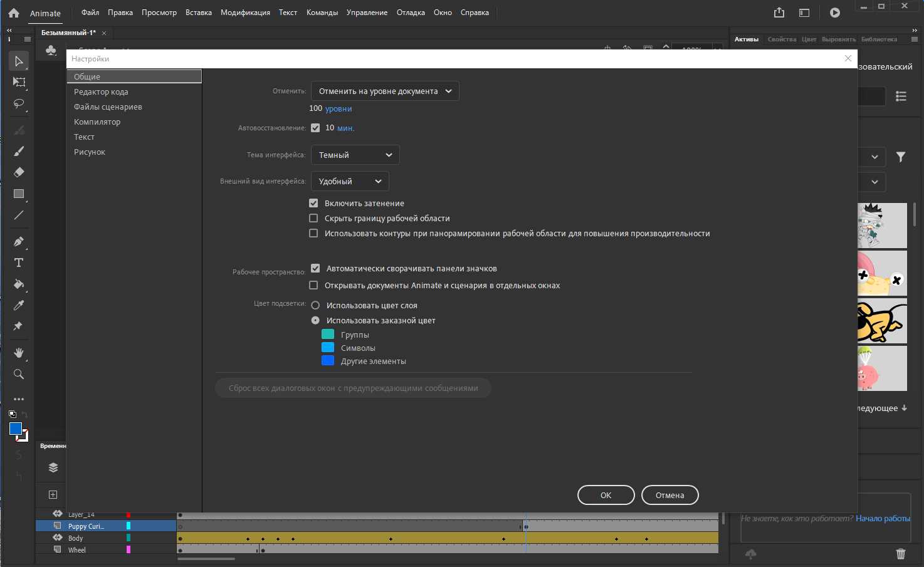Select the Selection arrow tool
Screen dimensions: 924x567
point(19,61)
